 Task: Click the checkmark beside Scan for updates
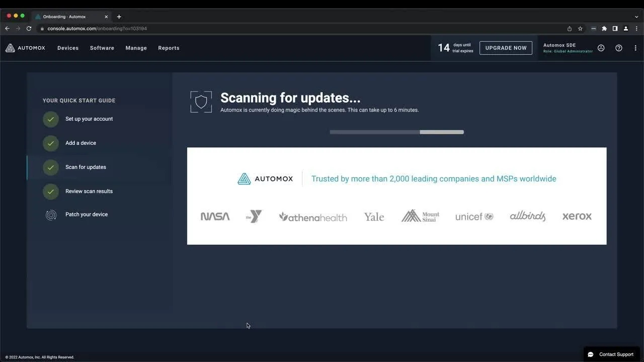(x=50, y=167)
